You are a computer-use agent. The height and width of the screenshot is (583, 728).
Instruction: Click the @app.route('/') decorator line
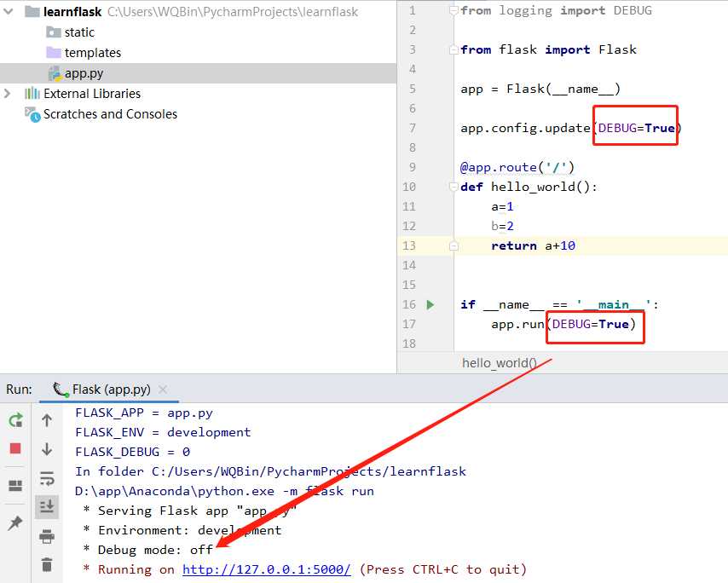point(517,167)
